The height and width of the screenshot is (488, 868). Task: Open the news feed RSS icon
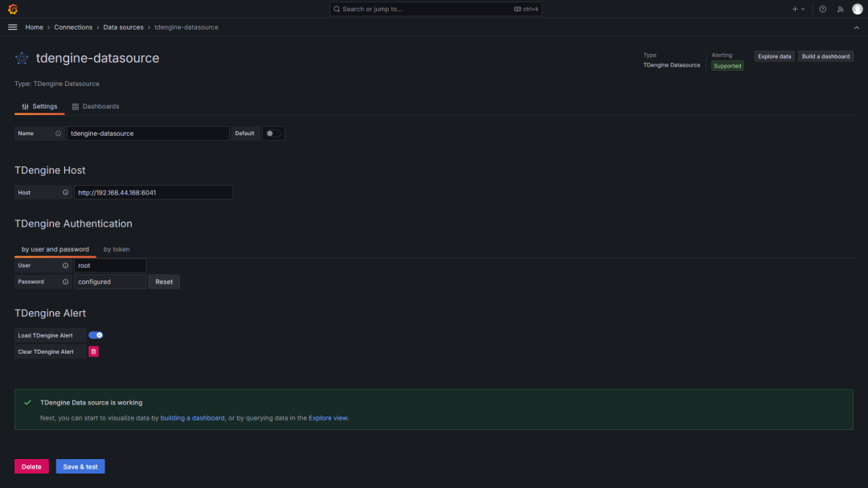(841, 9)
